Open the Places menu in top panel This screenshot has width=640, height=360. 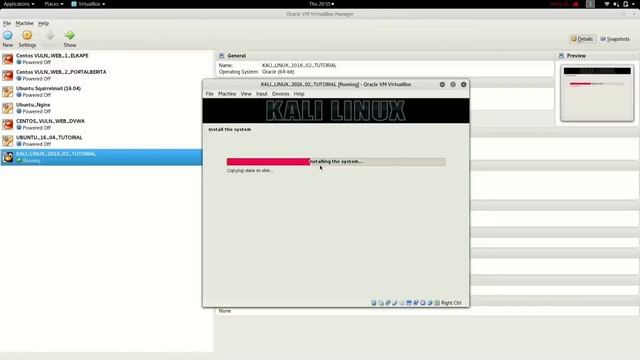(54, 4)
